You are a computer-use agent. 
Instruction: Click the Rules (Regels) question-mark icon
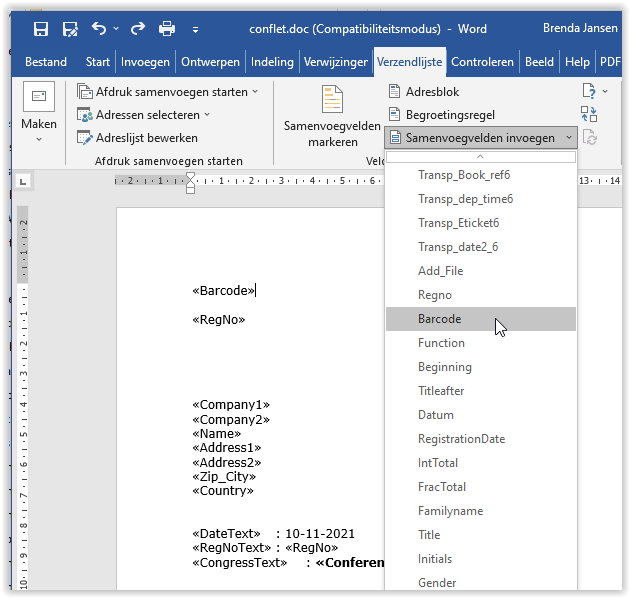tap(589, 91)
